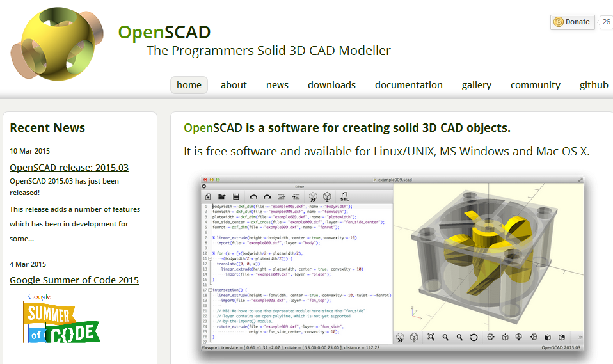Open the downloads navigation tab
This screenshot has height=364, width=613.
[x=331, y=85]
